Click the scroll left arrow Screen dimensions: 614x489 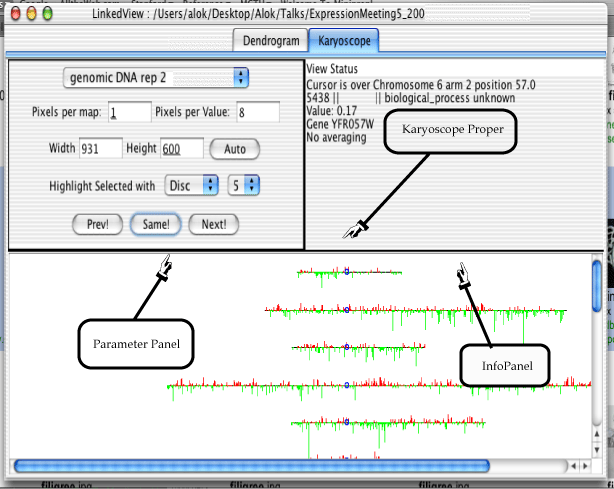(x=574, y=466)
